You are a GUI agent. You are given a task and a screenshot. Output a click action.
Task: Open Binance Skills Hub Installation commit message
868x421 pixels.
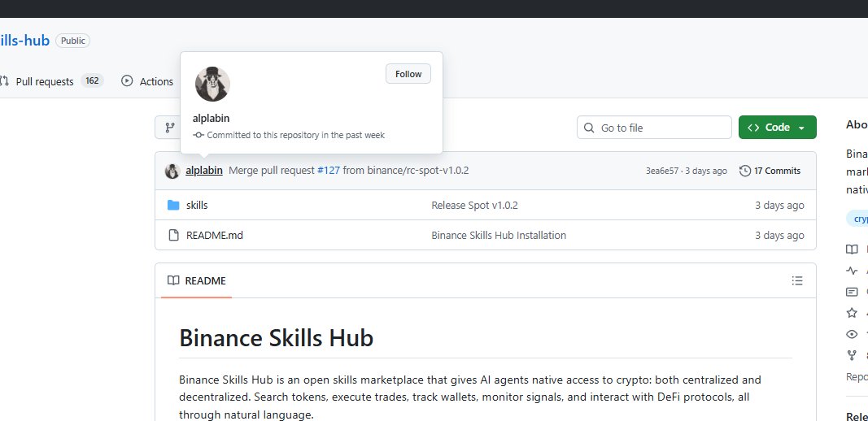pyautogui.click(x=499, y=235)
